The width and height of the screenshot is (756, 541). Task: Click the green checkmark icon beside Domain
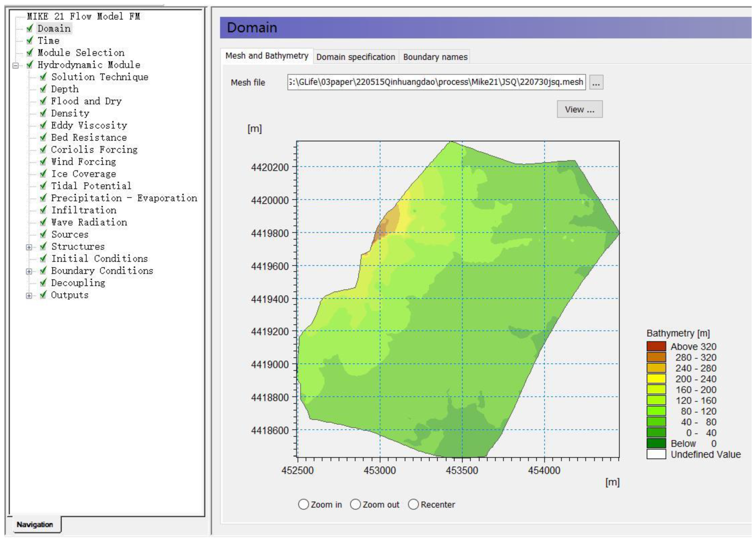[x=30, y=28]
